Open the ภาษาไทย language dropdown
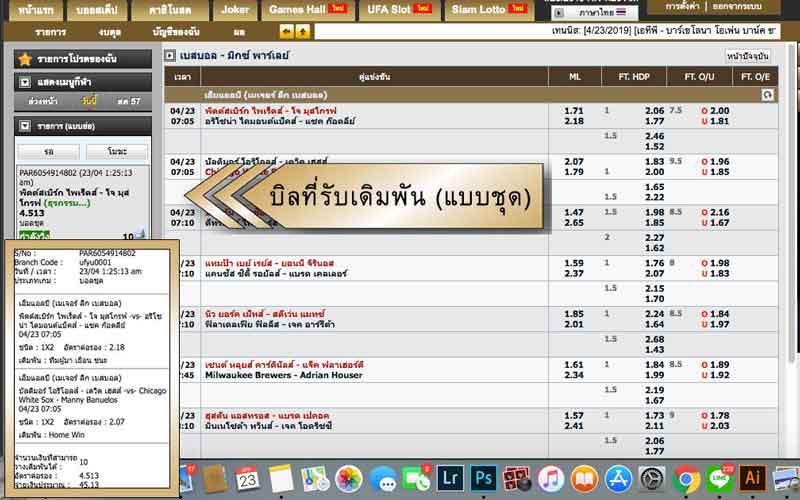This screenshot has height=500, width=800. tap(594, 12)
